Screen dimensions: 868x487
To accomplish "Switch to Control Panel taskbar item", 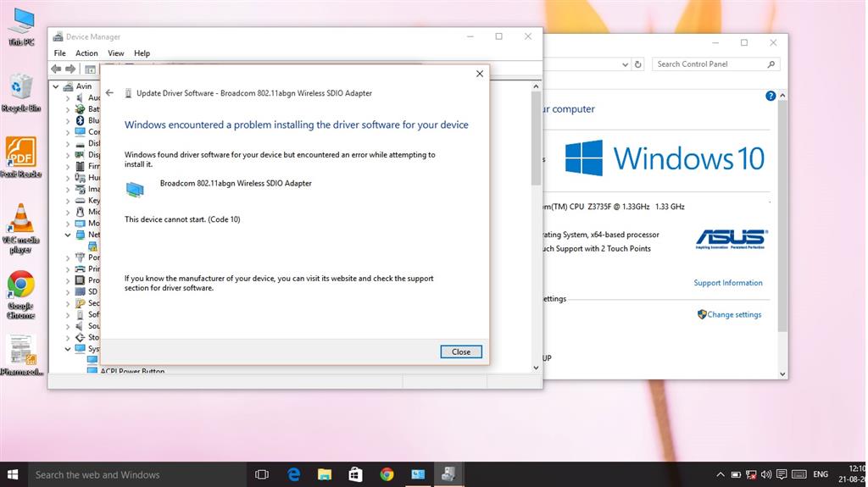I will click(x=418, y=474).
